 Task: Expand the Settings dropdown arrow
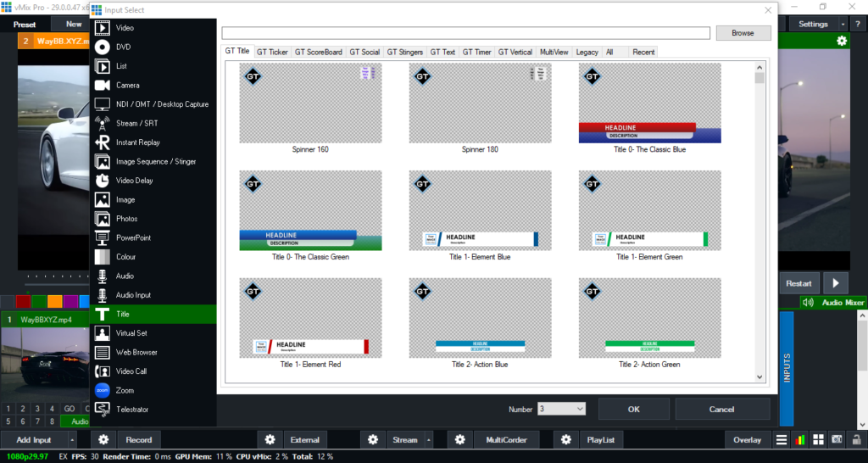[x=844, y=25]
